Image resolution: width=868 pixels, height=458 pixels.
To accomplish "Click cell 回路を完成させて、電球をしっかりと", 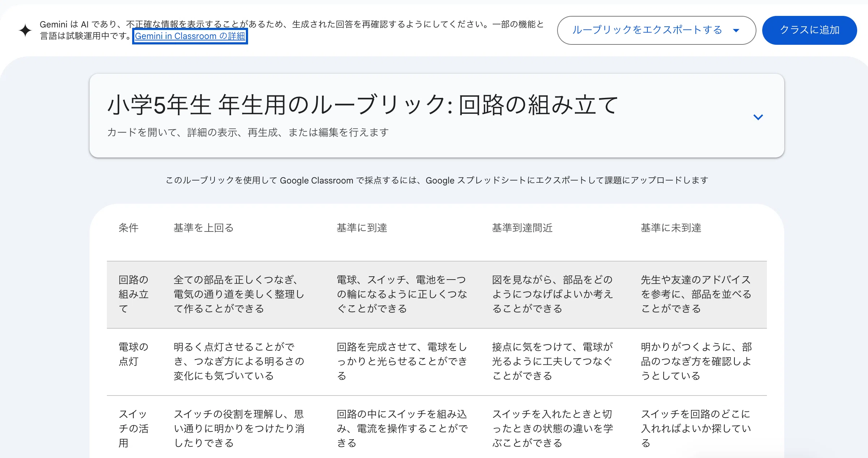I will click(402, 361).
